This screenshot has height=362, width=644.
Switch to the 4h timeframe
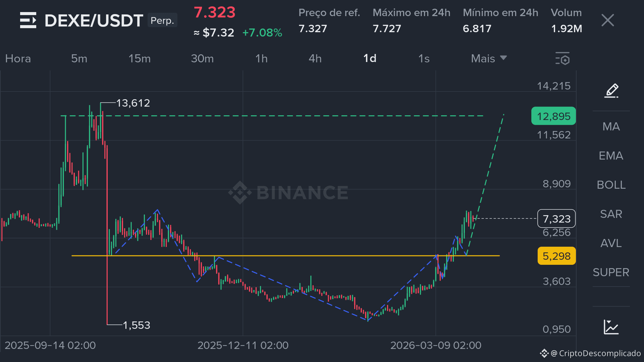(315, 59)
